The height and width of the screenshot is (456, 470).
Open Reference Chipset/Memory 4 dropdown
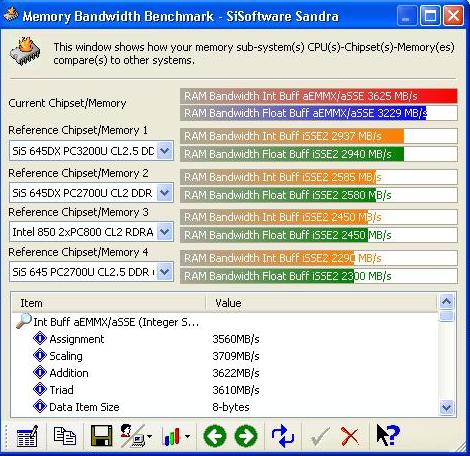(x=165, y=272)
